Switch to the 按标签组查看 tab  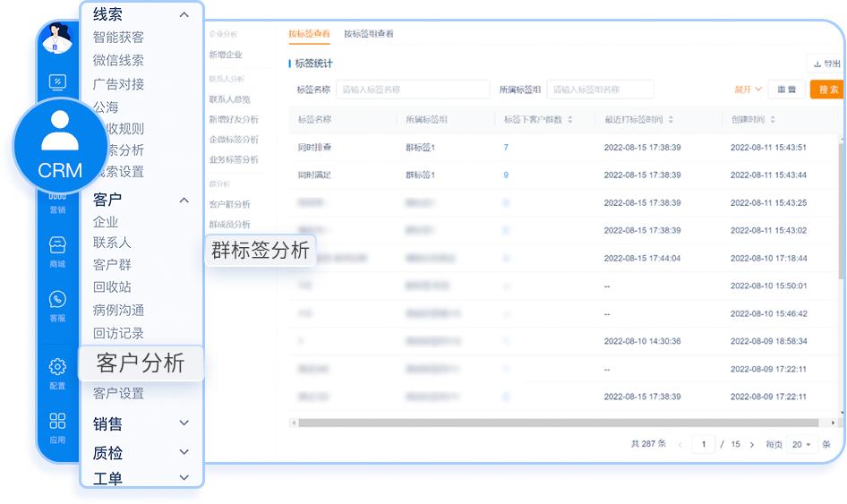click(x=368, y=34)
